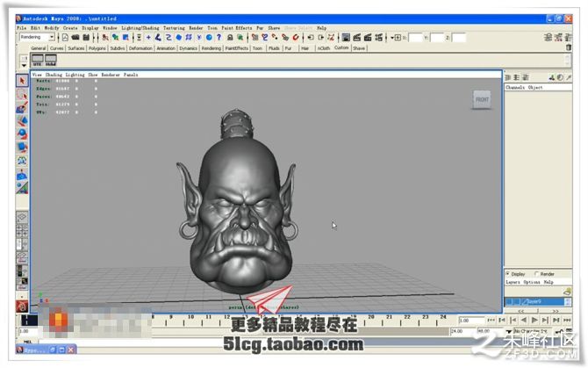The height and width of the screenshot is (368, 588).
Task: Select the Render layer radio button
Action: pyautogui.click(x=536, y=274)
